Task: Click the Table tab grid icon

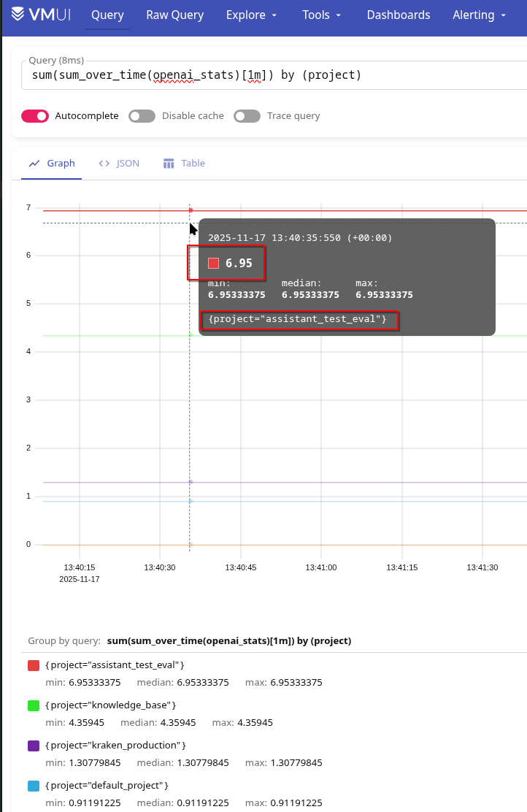Action: tap(169, 164)
